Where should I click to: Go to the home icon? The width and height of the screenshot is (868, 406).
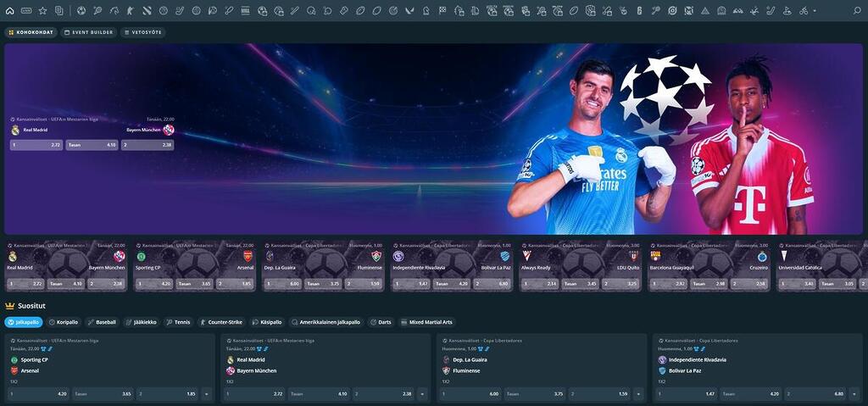tap(9, 10)
